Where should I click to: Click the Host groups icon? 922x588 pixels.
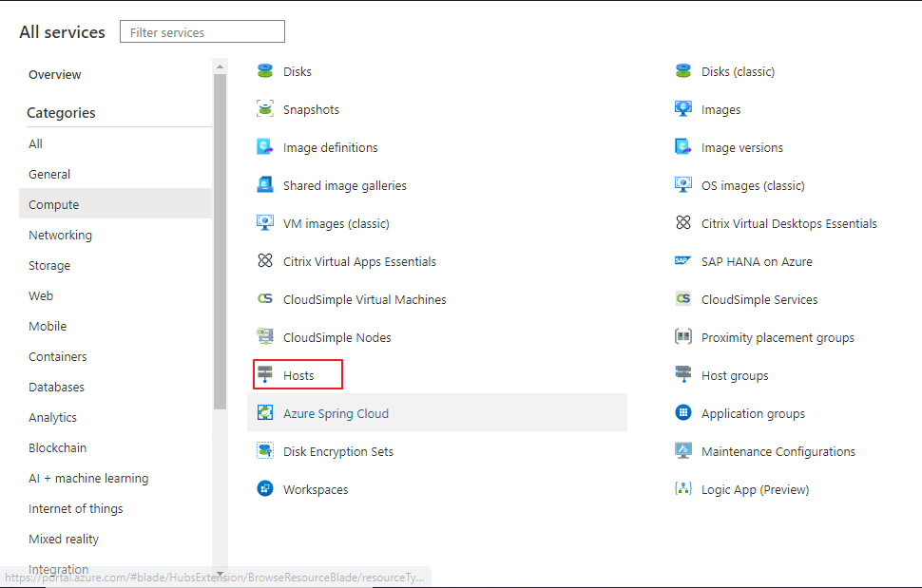[x=683, y=375]
